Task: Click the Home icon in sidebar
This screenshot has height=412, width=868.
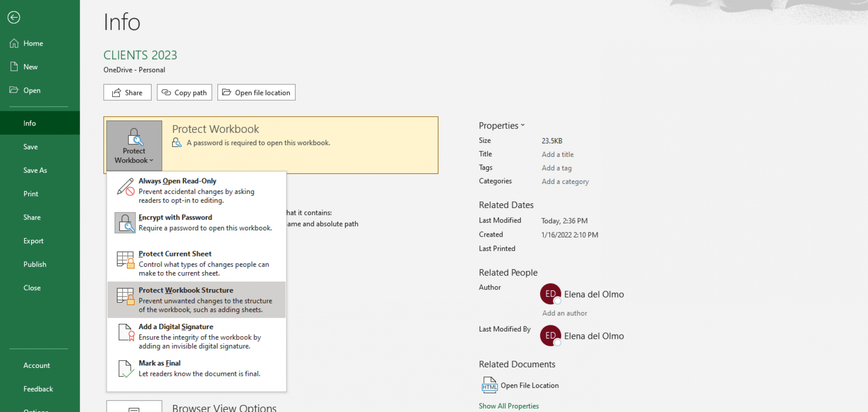Action: point(14,43)
